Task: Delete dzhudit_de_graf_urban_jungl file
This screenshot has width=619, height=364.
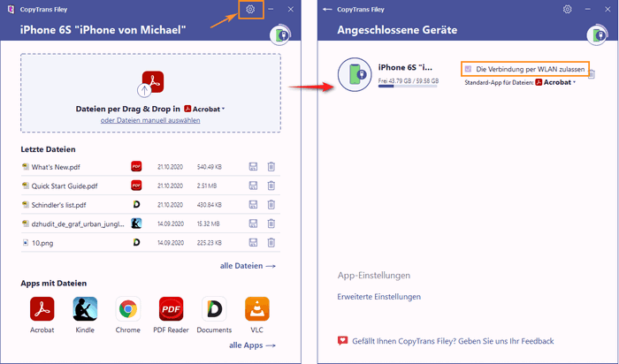Action: click(x=271, y=224)
